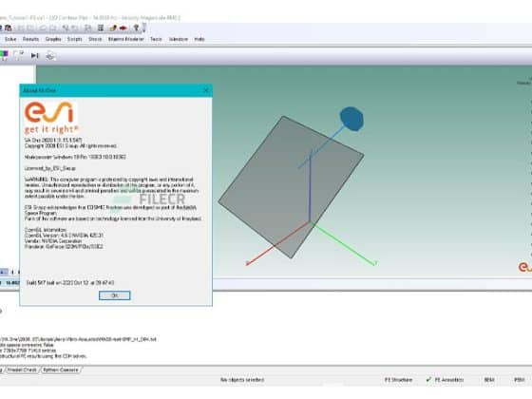This screenshot has width=532, height=399.
Task: Click OK in the About VA One dialog
Action: (x=114, y=295)
